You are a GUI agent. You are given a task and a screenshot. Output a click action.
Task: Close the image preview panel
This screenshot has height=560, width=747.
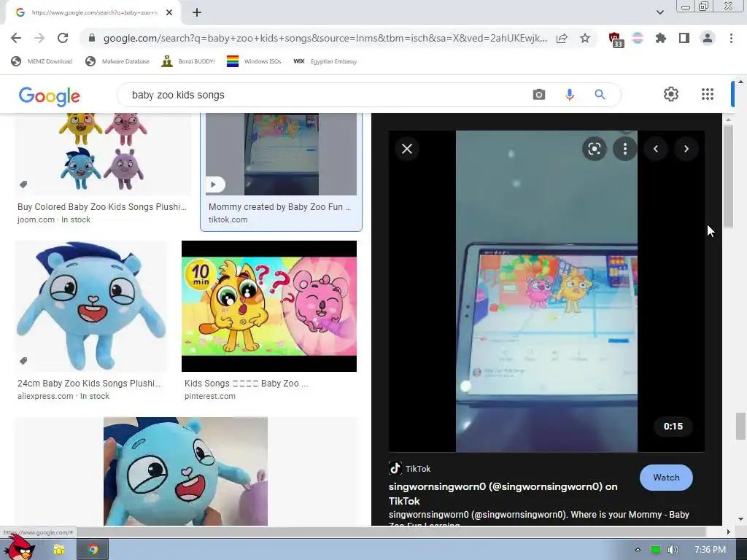(x=407, y=149)
